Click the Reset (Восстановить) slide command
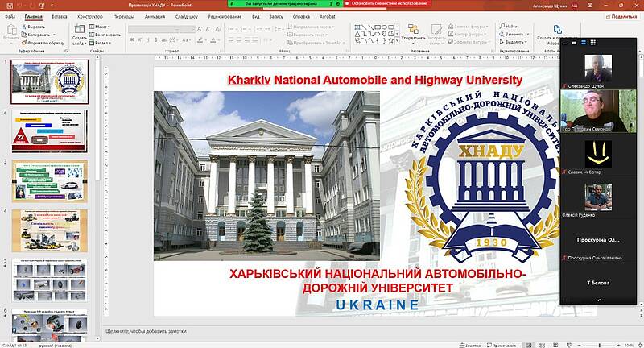This screenshot has width=644, height=348. tap(105, 35)
